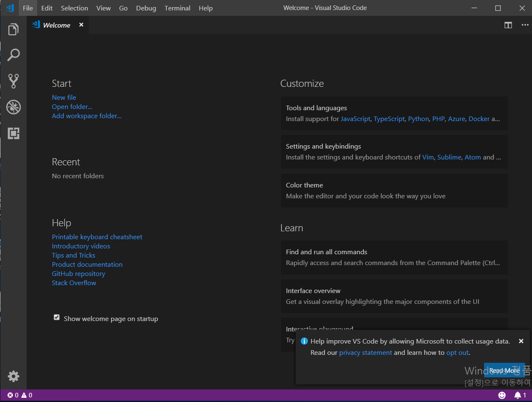
Task: Click the Settings and keybindings heading
Action: 324,146
